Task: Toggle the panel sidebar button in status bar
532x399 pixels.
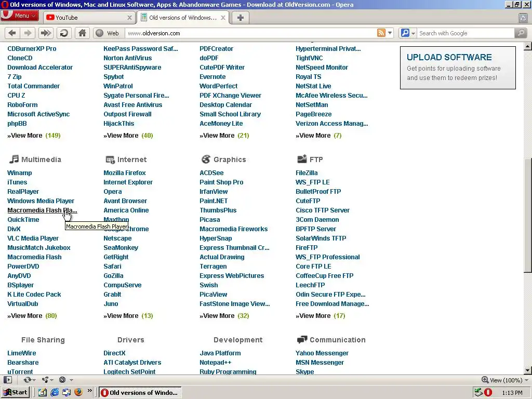Action: click(7, 380)
